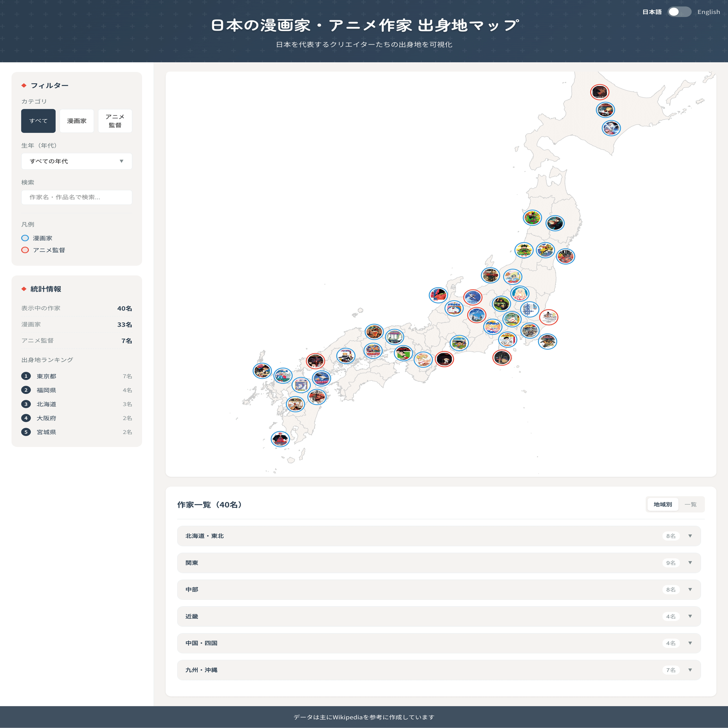
Task: Switch to the 地域別 view tab
Action: [x=662, y=505]
